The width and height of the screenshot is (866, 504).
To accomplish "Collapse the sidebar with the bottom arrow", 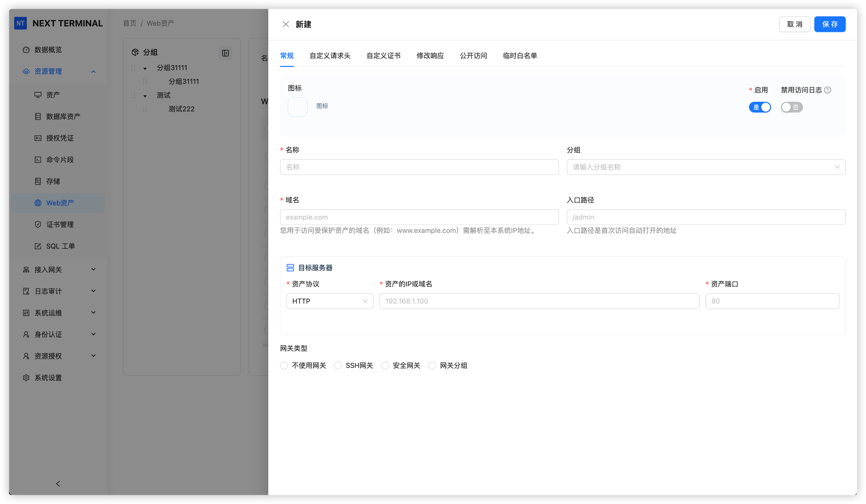I will (x=58, y=484).
